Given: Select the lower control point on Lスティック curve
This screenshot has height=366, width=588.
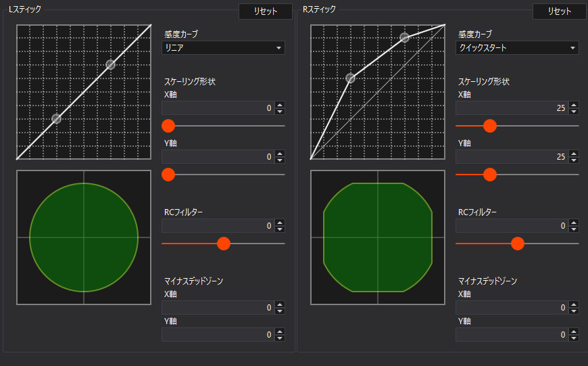Looking at the screenshot, I should [56, 118].
